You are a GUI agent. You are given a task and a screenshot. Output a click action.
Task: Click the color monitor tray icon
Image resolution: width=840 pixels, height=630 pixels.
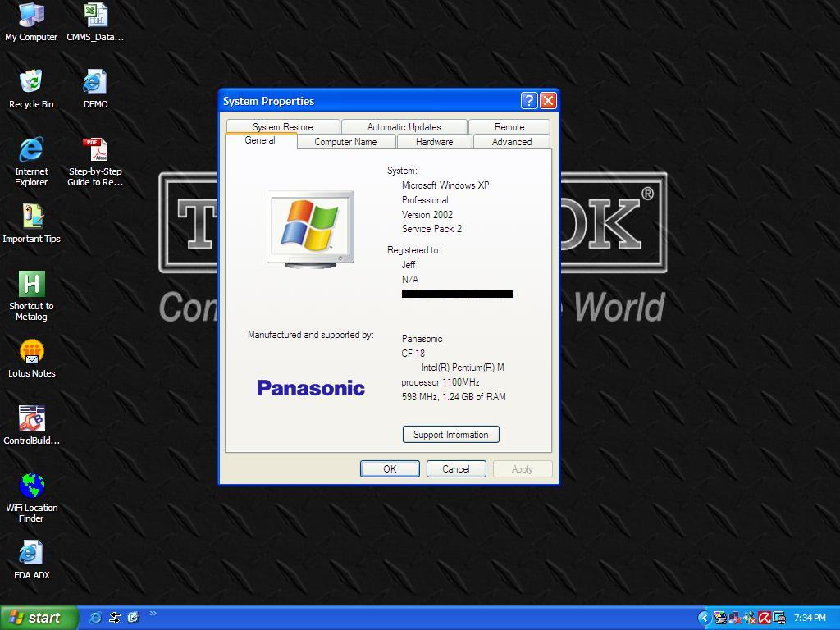tap(720, 619)
